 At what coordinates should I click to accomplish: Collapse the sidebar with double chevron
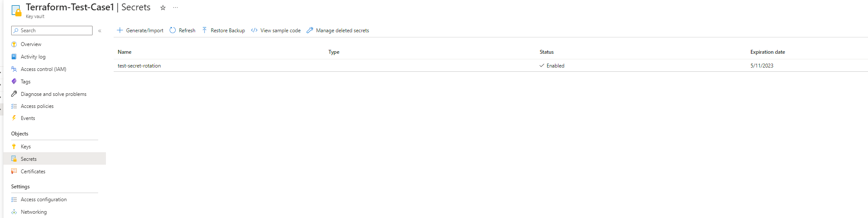(99, 31)
